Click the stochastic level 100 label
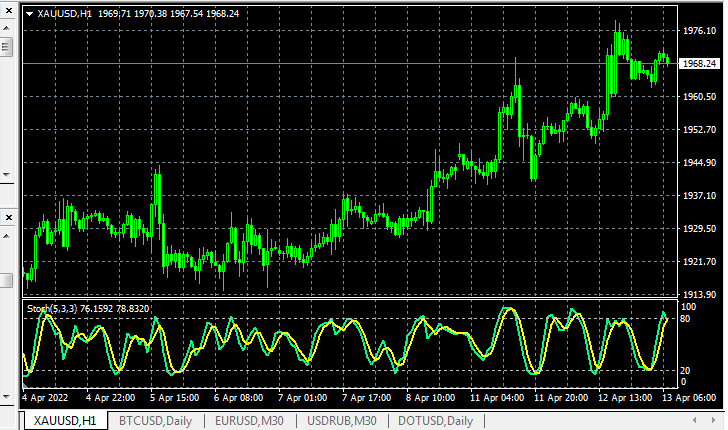This screenshot has width=728, height=430. click(x=688, y=307)
